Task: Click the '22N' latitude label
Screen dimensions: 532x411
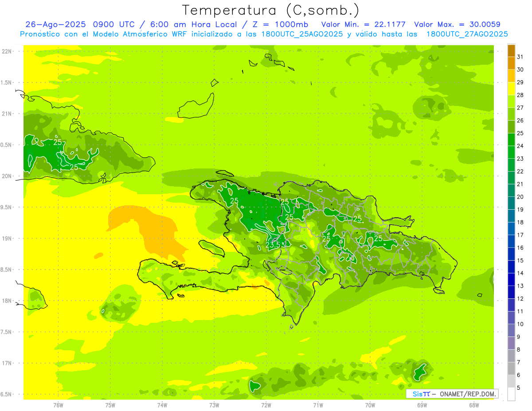Action: point(7,51)
